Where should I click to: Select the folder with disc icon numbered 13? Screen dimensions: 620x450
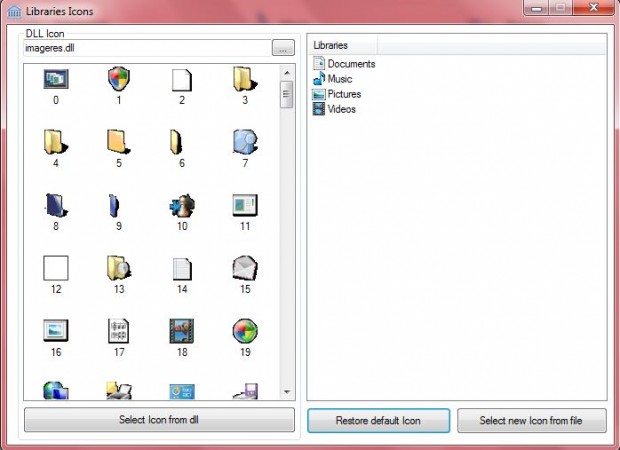point(119,268)
